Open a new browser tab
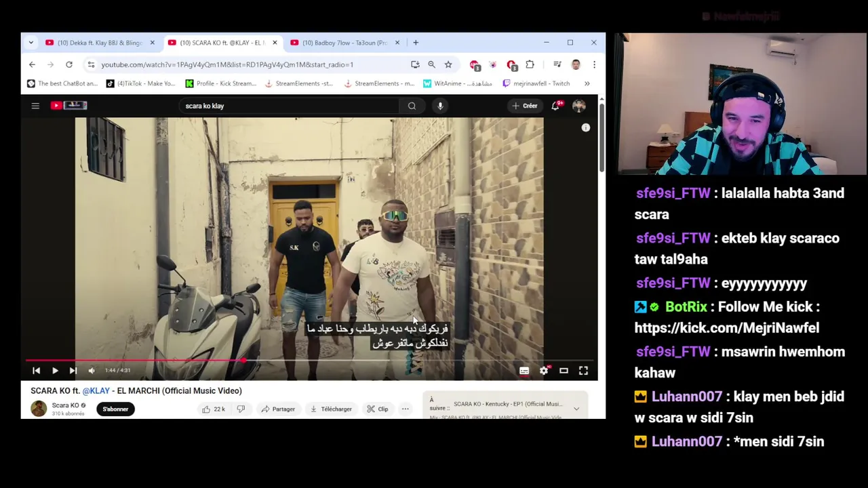 416,43
